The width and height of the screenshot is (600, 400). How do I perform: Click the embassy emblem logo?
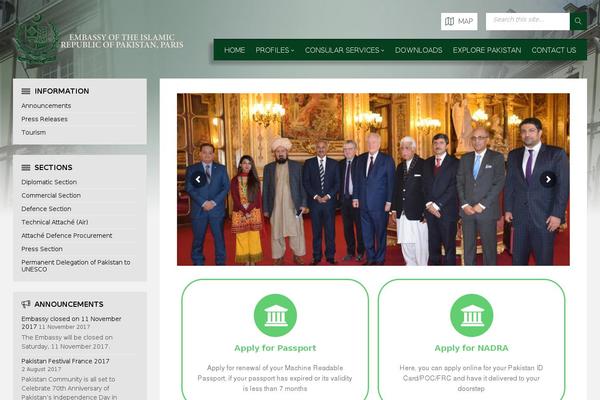[37, 40]
